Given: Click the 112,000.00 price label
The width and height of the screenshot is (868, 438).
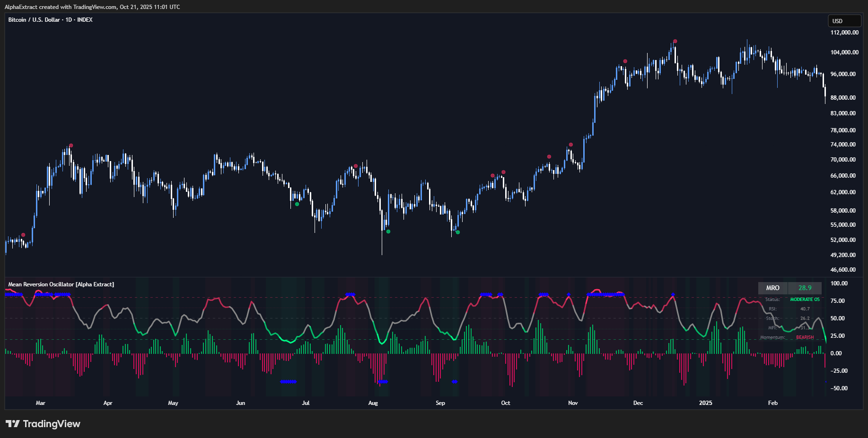Looking at the screenshot, I should click(844, 33).
